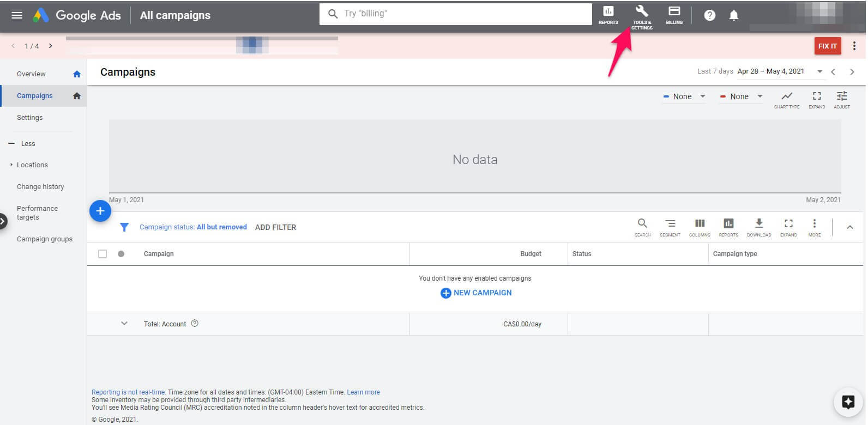868x425 pixels.
Task: Expand the Locations tree item
Action: point(11,165)
